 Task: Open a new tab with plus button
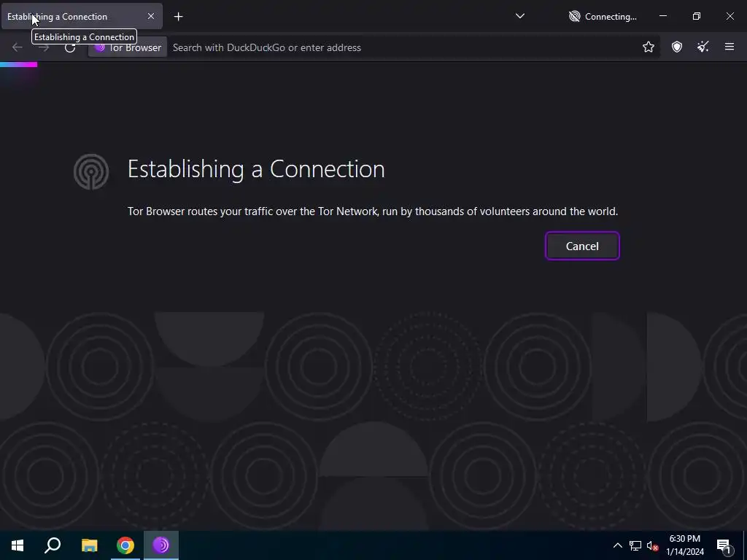(178, 17)
